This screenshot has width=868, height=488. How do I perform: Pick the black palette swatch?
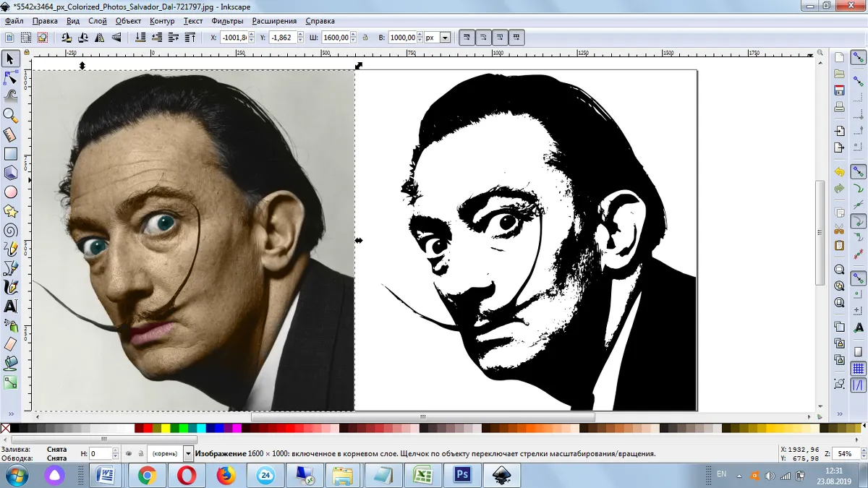tap(15, 428)
